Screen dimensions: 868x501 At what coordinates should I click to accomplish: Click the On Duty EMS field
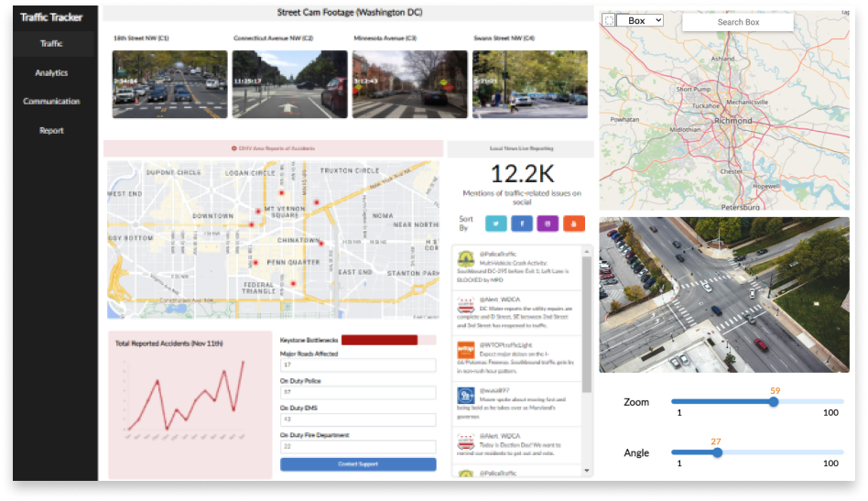point(358,419)
